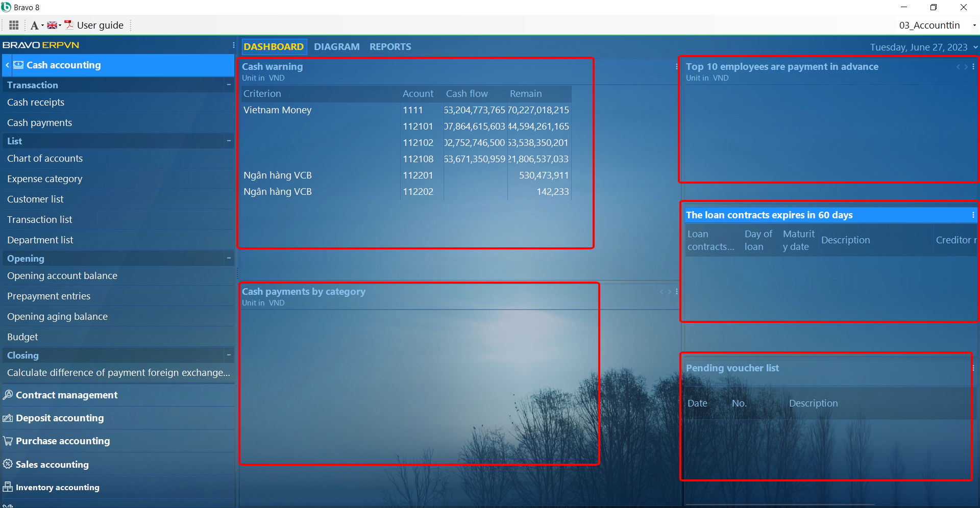Click the Remain column header

coord(526,94)
